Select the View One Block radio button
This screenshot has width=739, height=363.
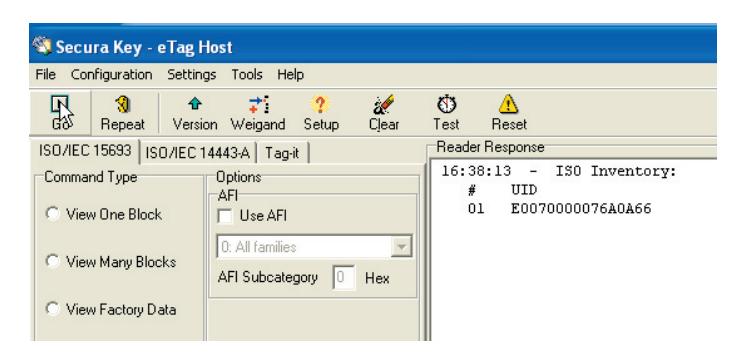[52, 214]
